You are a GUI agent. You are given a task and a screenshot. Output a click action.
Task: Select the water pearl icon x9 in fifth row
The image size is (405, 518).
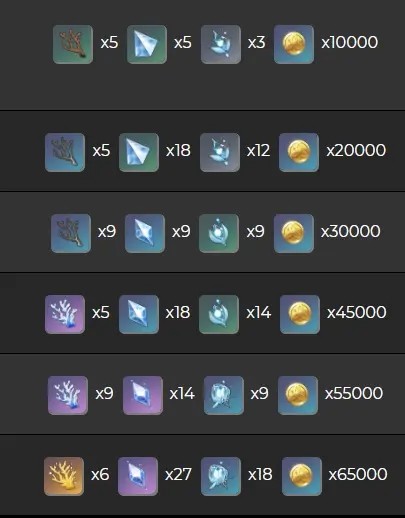tap(224, 395)
